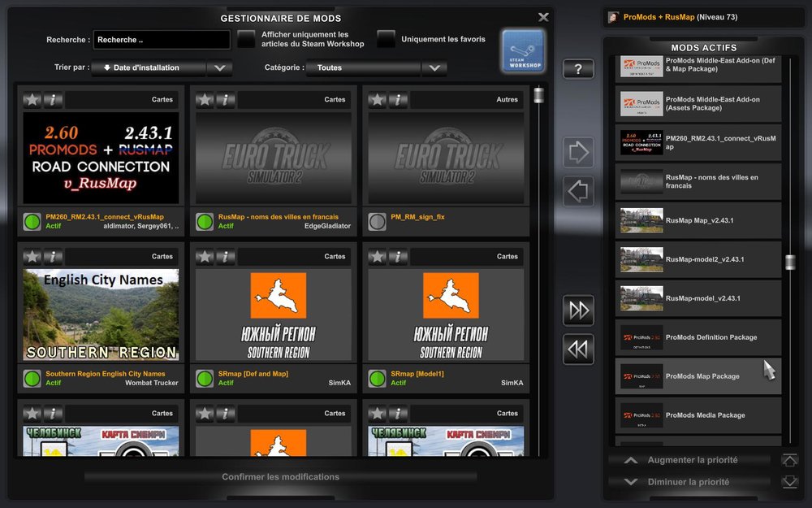Image resolution: width=812 pixels, height=508 pixels.
Task: Click the SRmap [Model1] thumbnail image
Action: (446, 315)
